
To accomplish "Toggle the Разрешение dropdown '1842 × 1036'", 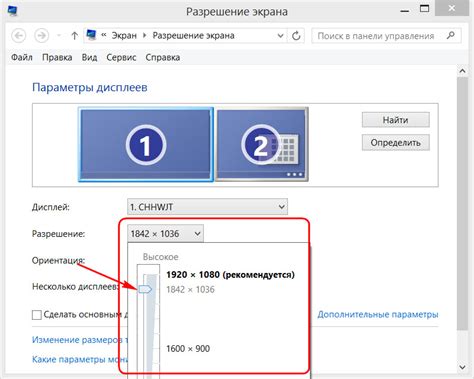I will click(x=165, y=234).
